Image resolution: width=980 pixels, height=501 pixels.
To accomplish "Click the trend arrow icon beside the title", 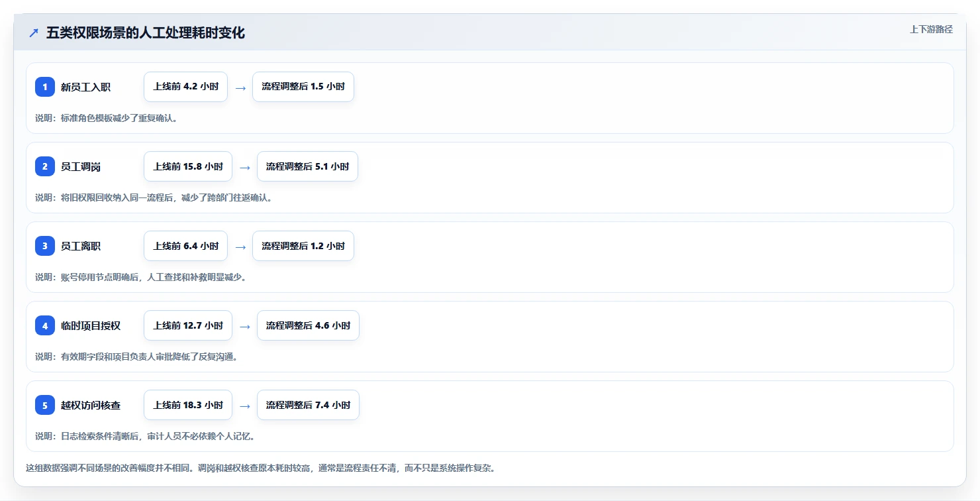I will [x=34, y=33].
